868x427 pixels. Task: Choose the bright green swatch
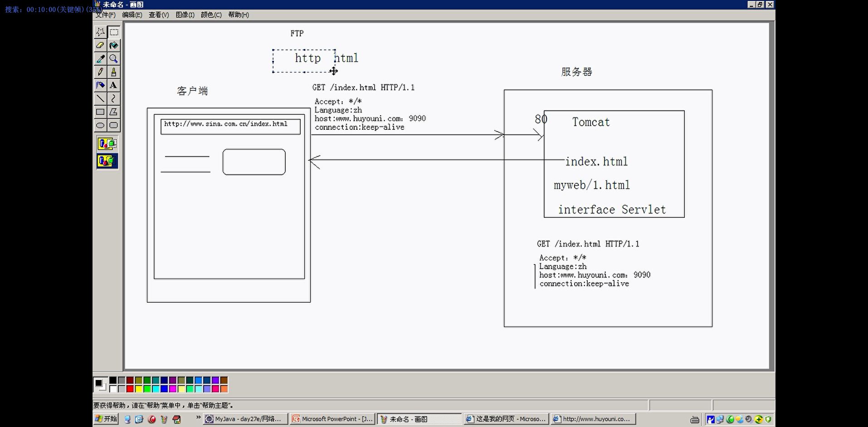click(147, 389)
